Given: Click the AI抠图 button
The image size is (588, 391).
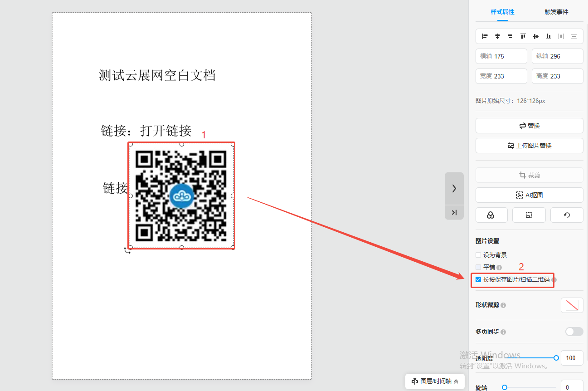Looking at the screenshot, I should pos(529,195).
